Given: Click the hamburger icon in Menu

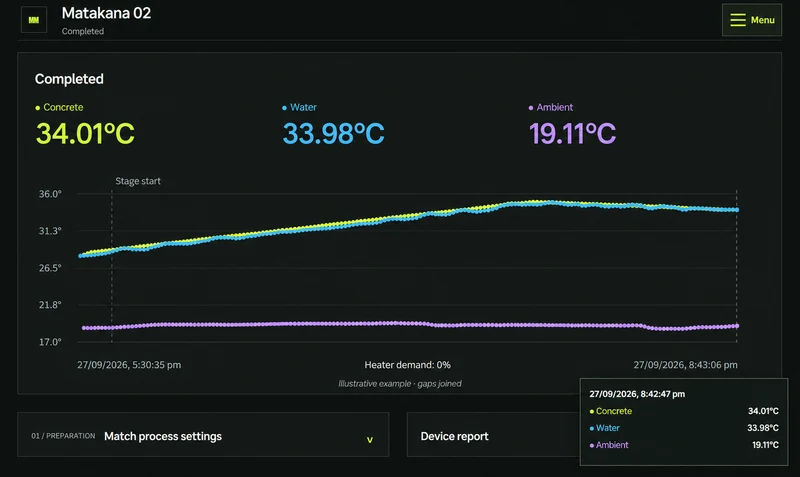Looking at the screenshot, I should (738, 20).
